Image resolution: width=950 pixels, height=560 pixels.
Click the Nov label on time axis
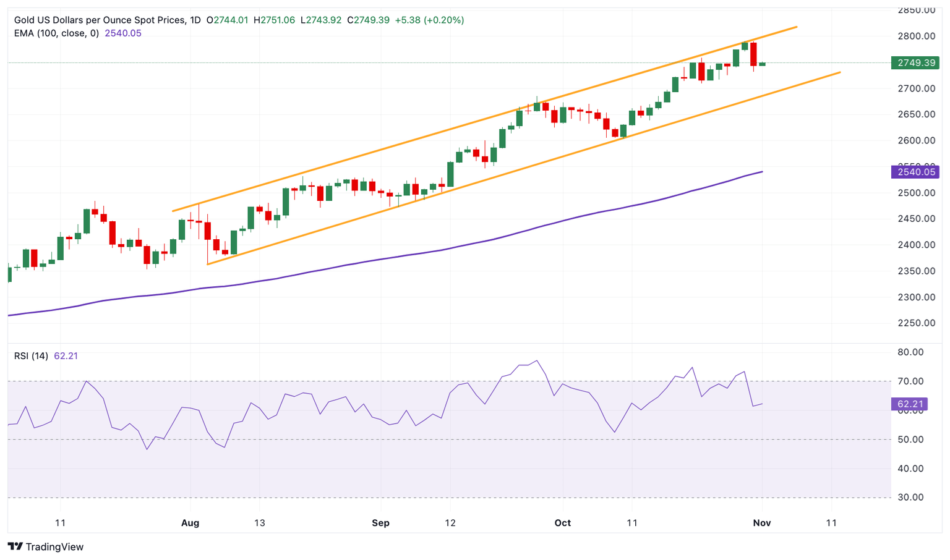[x=761, y=523]
